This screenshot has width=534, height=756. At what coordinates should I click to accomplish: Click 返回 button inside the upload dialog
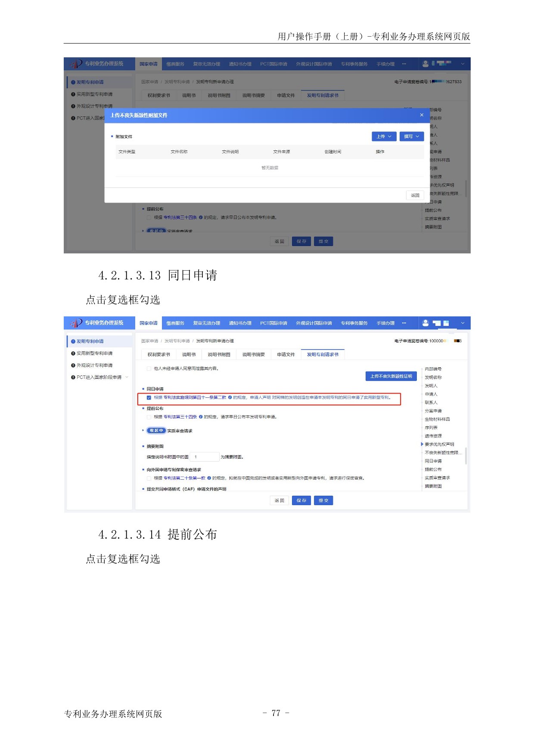(x=415, y=196)
